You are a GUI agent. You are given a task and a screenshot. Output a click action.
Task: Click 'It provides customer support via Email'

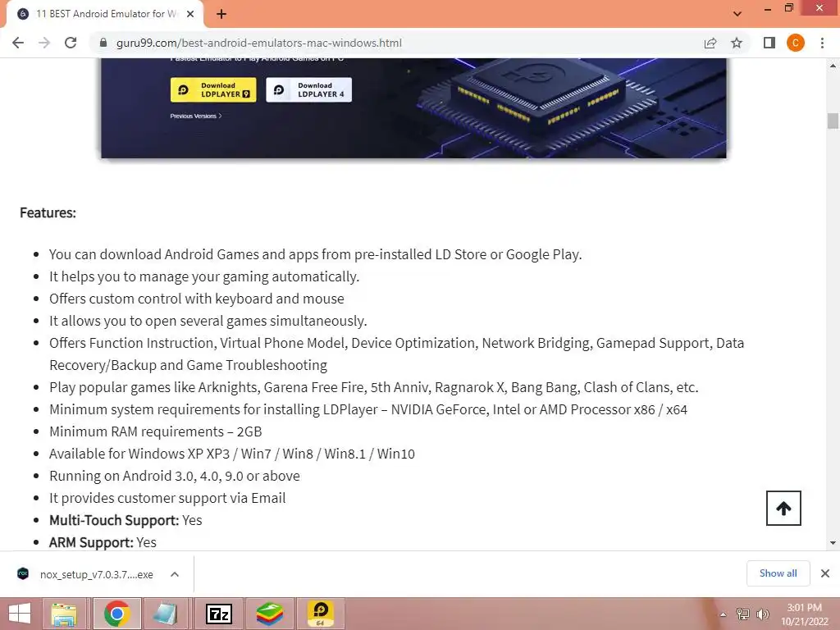pos(167,498)
